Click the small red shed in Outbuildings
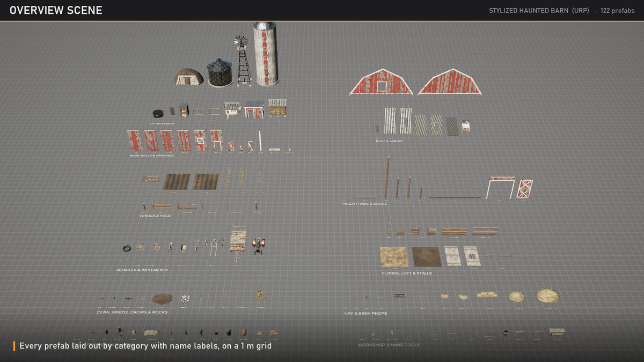This screenshot has width=644, height=362. click(254, 110)
